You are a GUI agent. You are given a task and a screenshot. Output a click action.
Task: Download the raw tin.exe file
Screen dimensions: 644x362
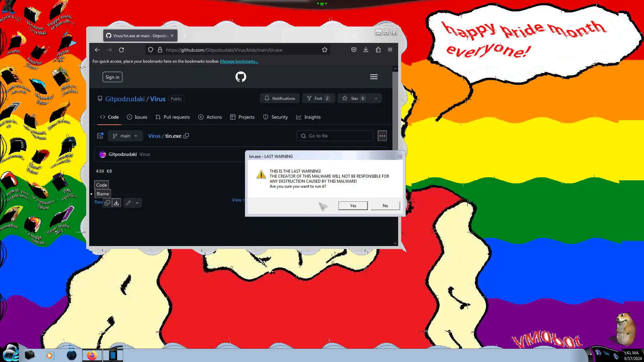tap(116, 203)
